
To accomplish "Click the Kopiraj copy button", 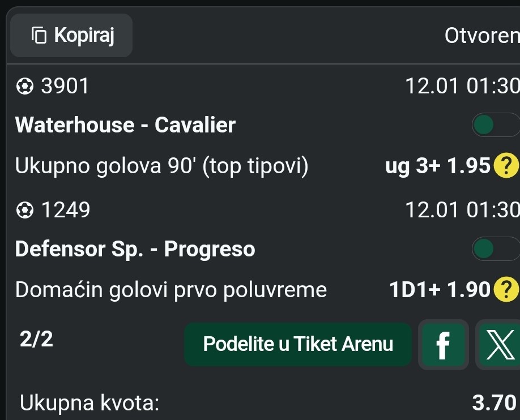I will coord(71,36).
